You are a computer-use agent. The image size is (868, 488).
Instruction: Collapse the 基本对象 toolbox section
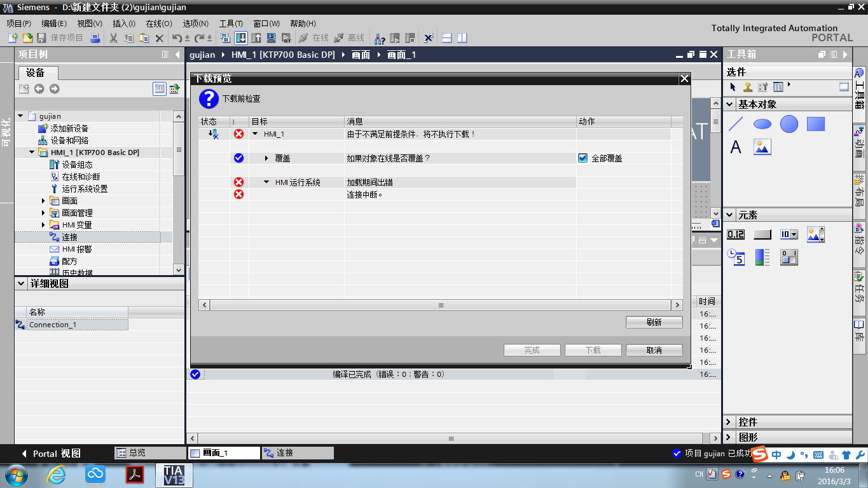[729, 104]
